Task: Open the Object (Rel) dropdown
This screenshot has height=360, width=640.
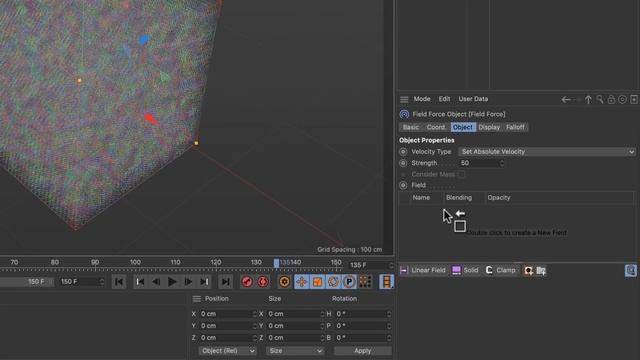Action: point(227,351)
